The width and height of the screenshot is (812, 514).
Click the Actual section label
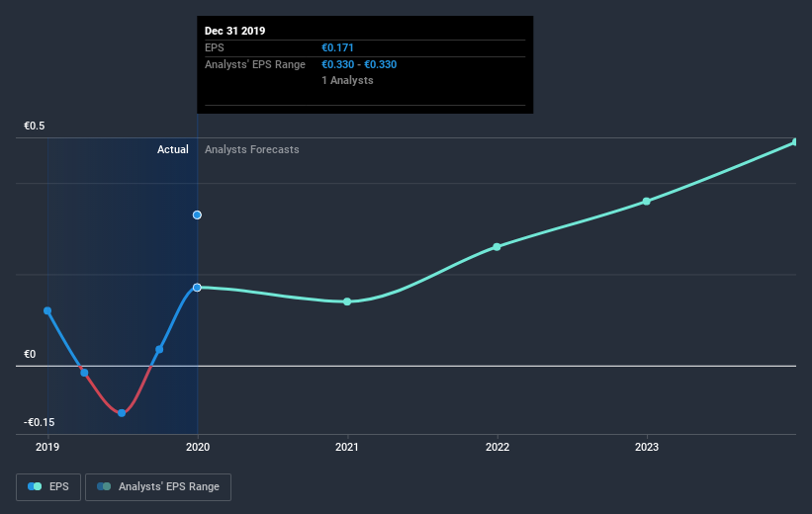(173, 149)
